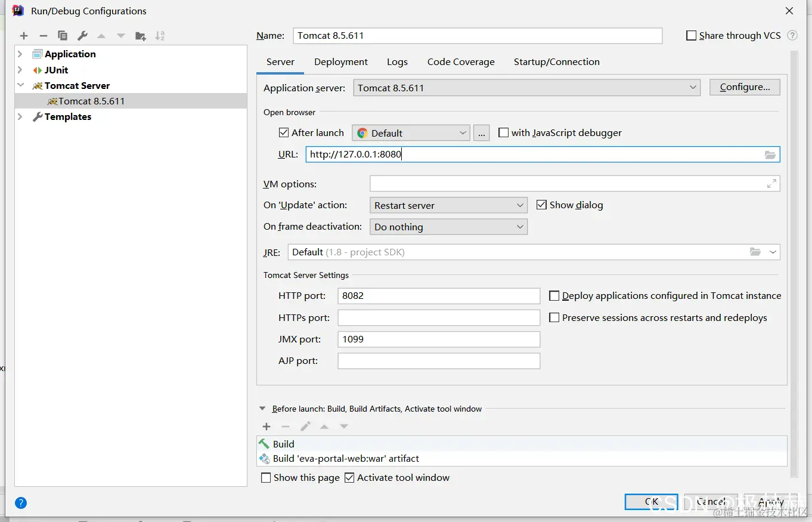Confirm with the OK button

(x=652, y=502)
